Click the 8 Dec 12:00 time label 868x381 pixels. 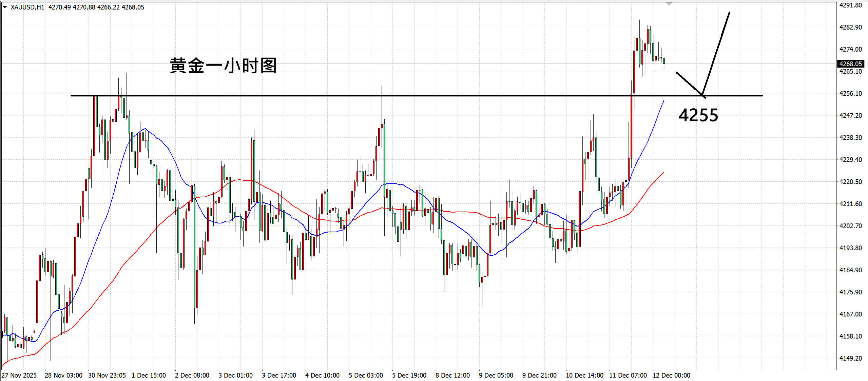coord(452,375)
